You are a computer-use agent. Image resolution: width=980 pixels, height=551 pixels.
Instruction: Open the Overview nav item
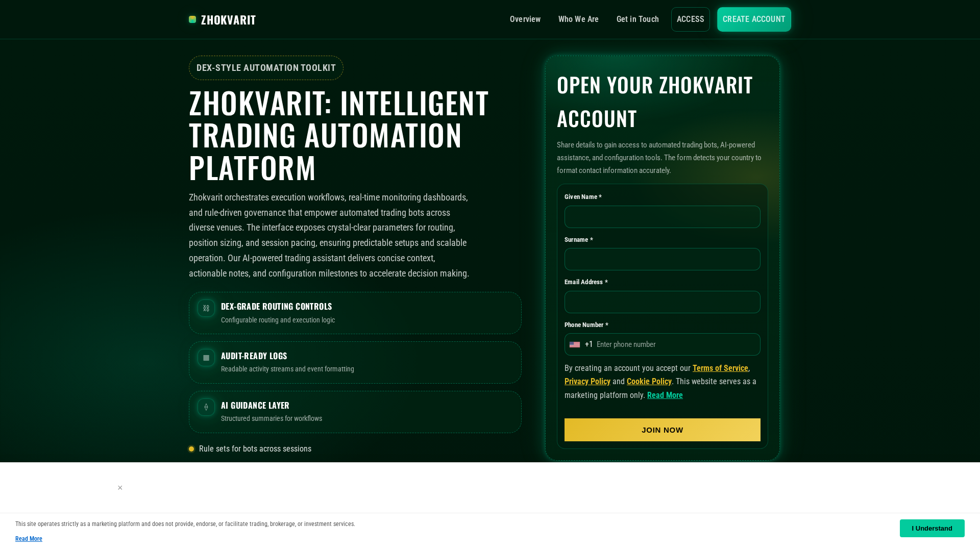525,19
